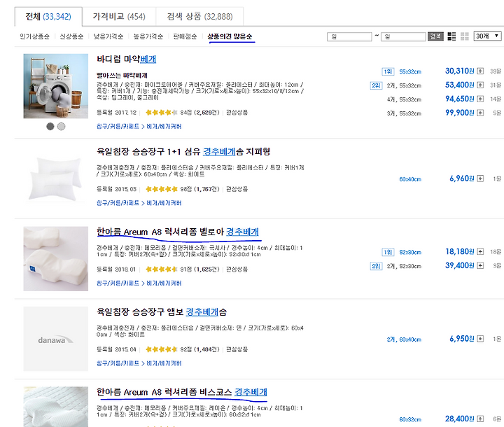The width and height of the screenshot is (504, 427).
Task: Expand plus icon next to 30,310원
Action: (x=480, y=71)
